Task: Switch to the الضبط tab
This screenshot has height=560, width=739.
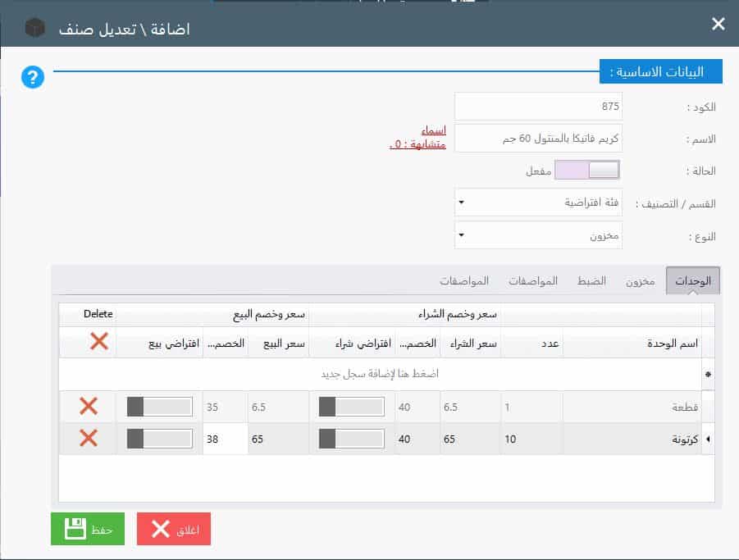Action: [591, 282]
